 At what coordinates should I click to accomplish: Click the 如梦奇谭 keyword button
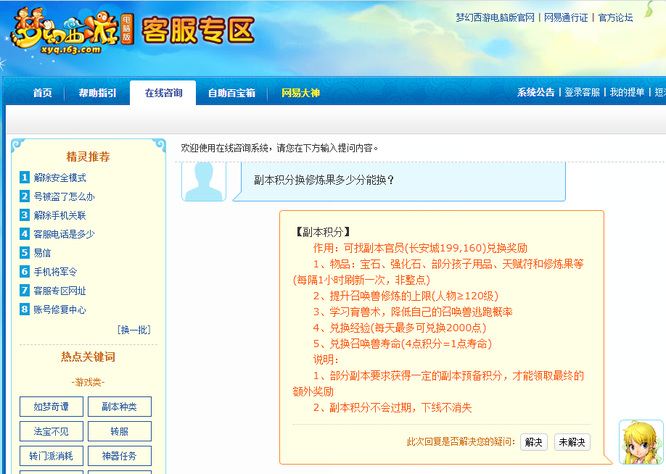coord(51,407)
